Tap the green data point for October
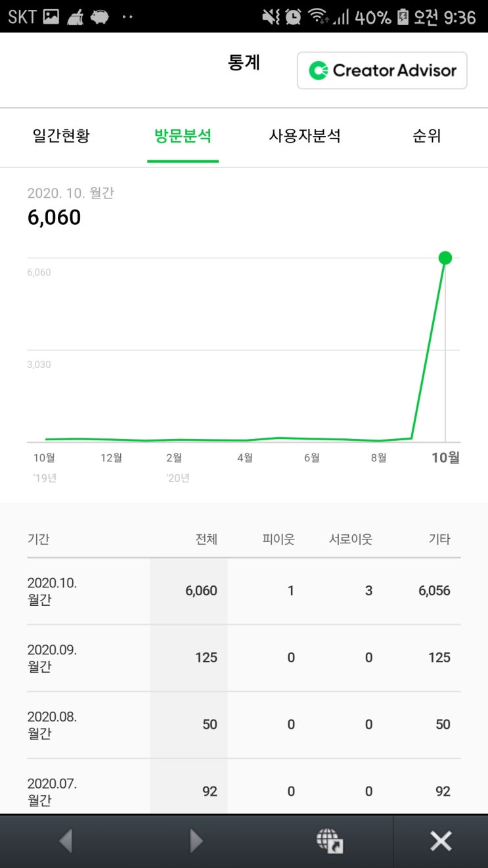Viewport: 488px width, 868px height. [445, 258]
